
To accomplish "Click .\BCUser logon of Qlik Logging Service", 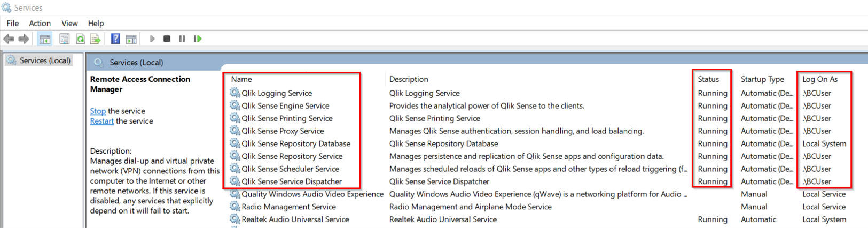I will tap(817, 93).
